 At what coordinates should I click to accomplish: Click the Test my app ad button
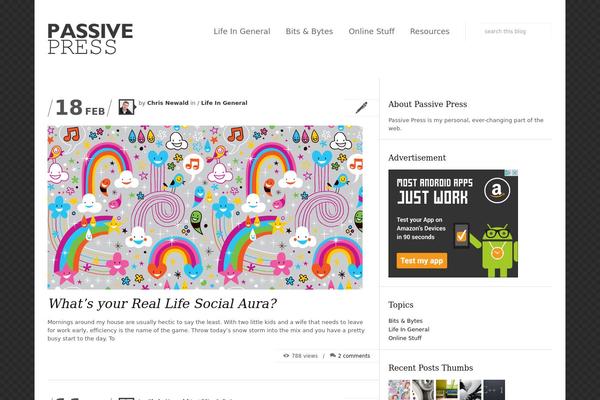tap(422, 261)
